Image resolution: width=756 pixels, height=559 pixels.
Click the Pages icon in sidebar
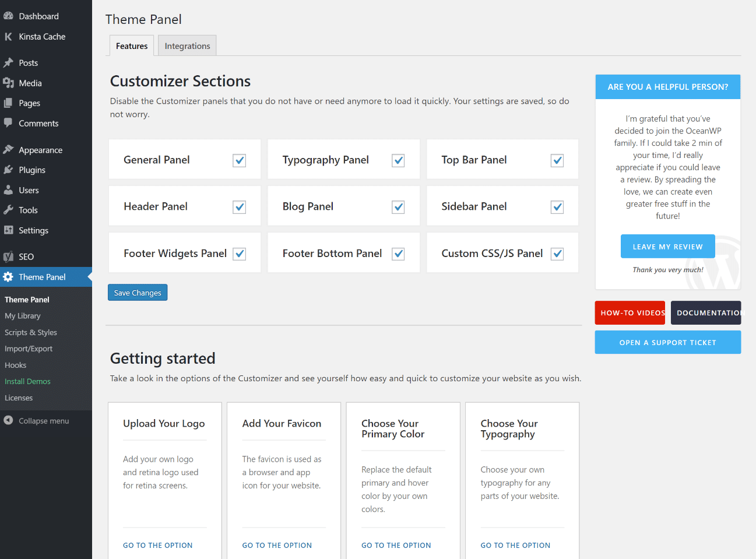(x=8, y=103)
